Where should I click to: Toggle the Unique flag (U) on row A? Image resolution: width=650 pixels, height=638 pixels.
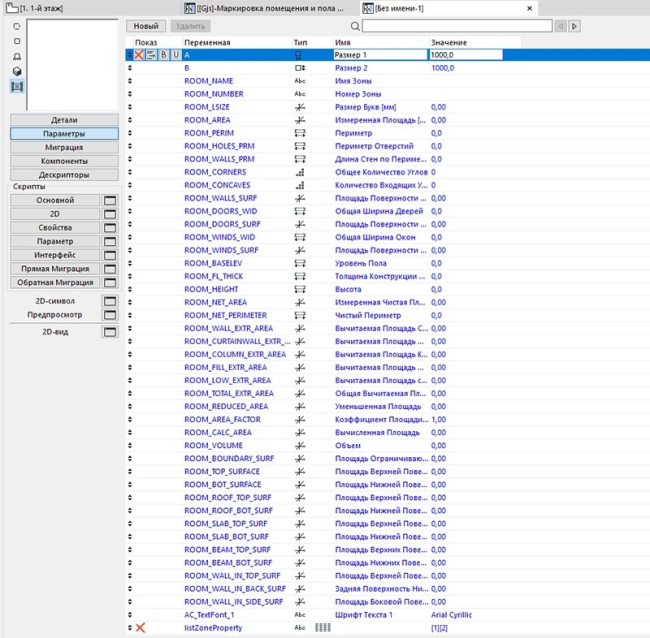click(x=176, y=55)
